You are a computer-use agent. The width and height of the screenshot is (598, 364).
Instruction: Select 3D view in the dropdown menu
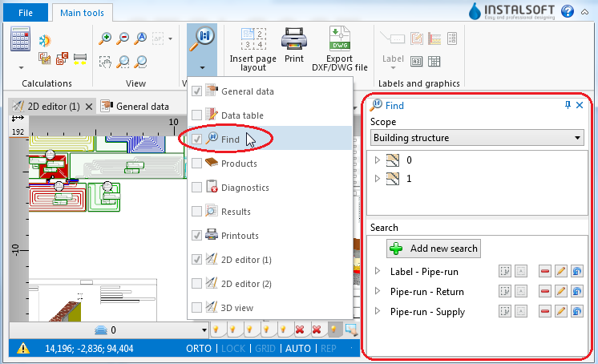click(x=236, y=308)
